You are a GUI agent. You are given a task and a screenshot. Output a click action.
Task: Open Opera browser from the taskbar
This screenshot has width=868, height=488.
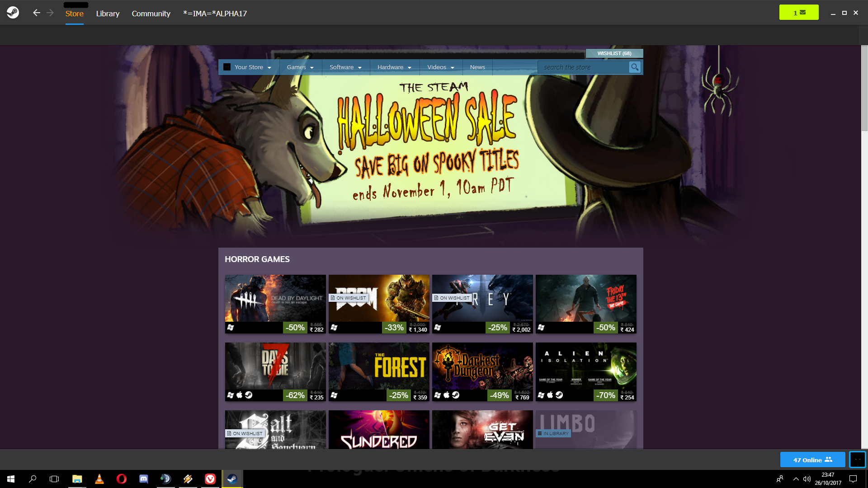coord(121,479)
